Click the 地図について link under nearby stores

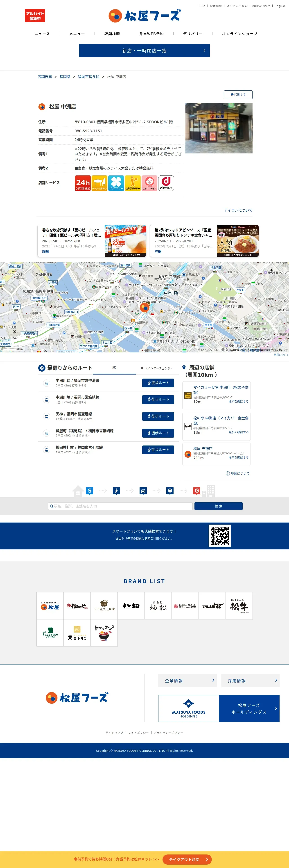[x=237, y=473]
